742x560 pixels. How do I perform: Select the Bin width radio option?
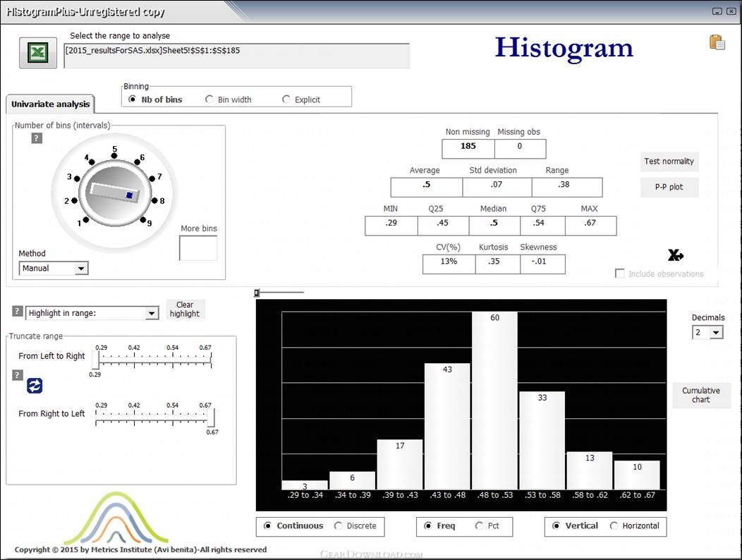pos(209,99)
